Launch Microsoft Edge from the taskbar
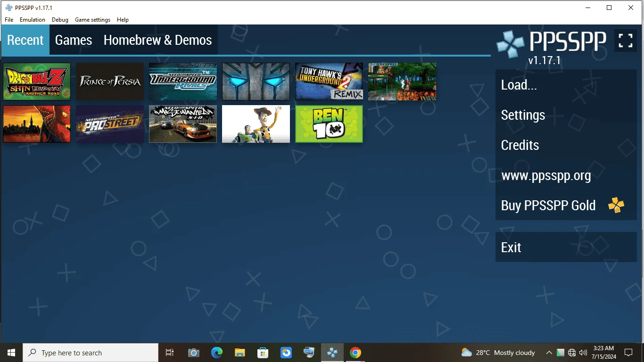 tap(216, 353)
